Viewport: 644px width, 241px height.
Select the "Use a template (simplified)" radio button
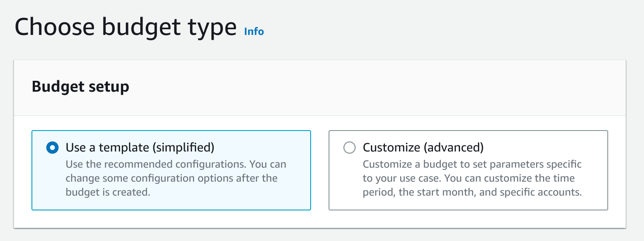point(52,148)
